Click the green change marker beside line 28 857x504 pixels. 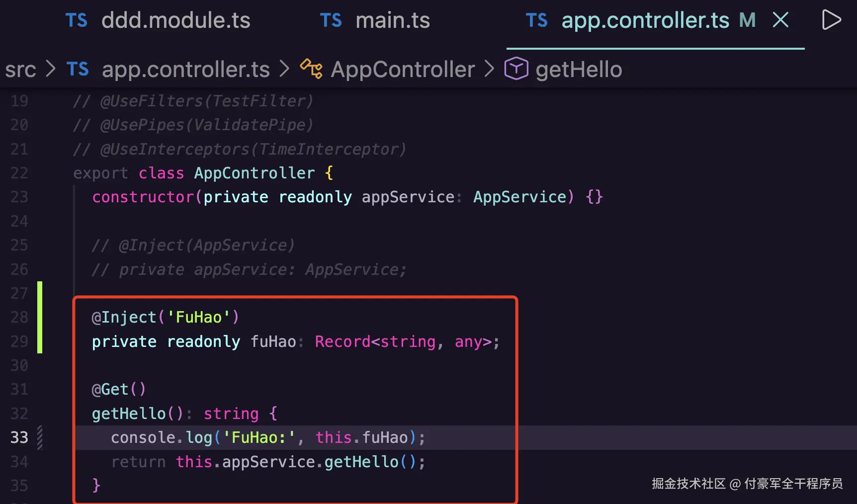click(40, 317)
